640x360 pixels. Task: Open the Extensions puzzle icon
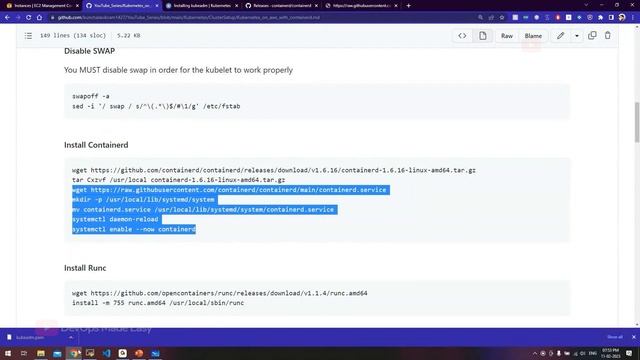(x=600, y=18)
